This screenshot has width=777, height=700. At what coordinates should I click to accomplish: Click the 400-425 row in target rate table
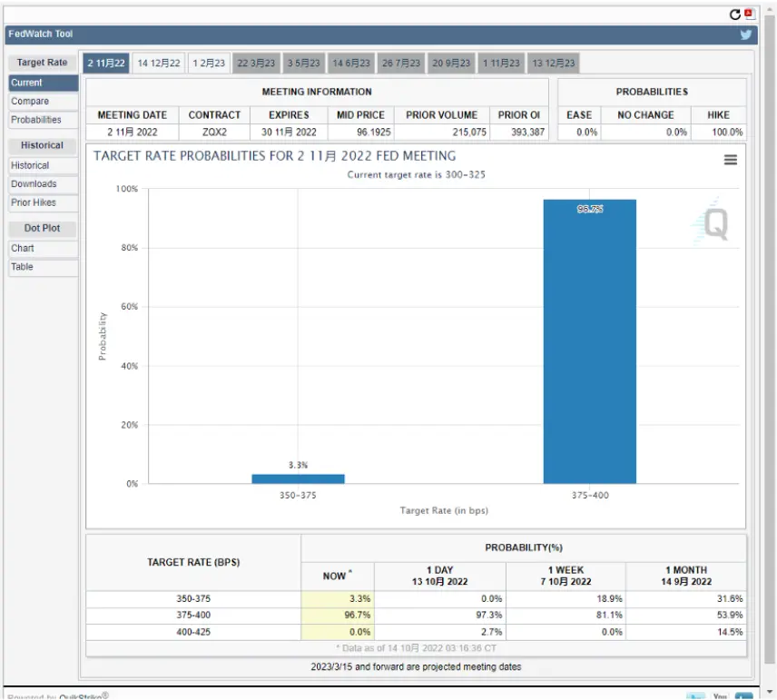416,632
